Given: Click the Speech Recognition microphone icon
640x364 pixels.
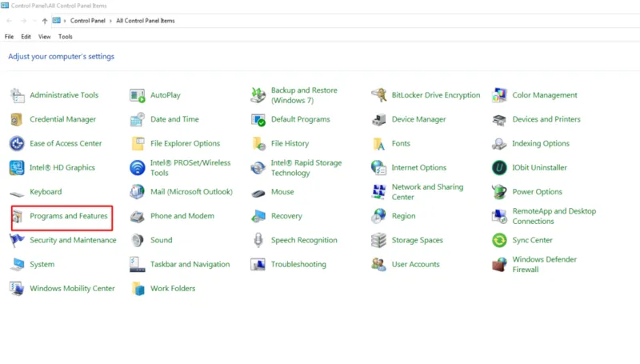Looking at the screenshot, I should point(258,240).
